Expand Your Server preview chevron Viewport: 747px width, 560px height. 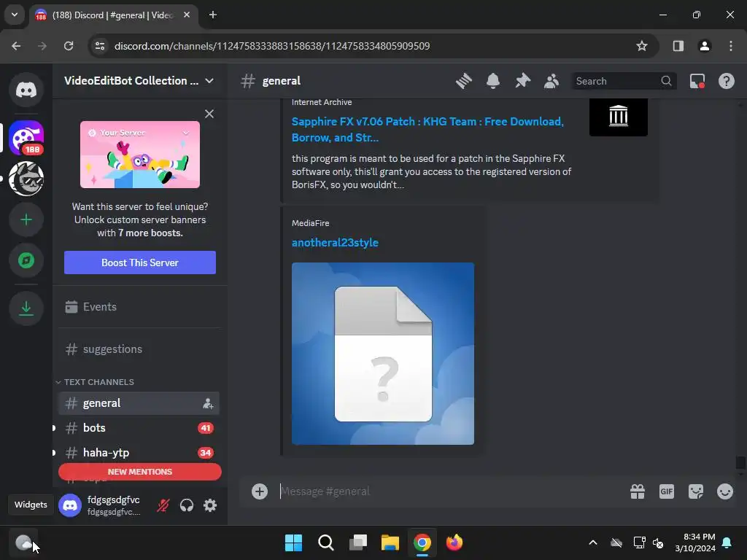coord(186,133)
